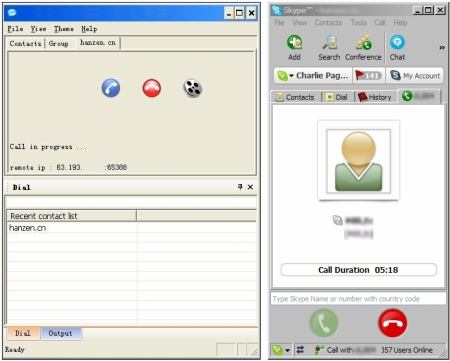Close the Dial panel
Viewport: 450px width, 361px height.
(x=250, y=187)
